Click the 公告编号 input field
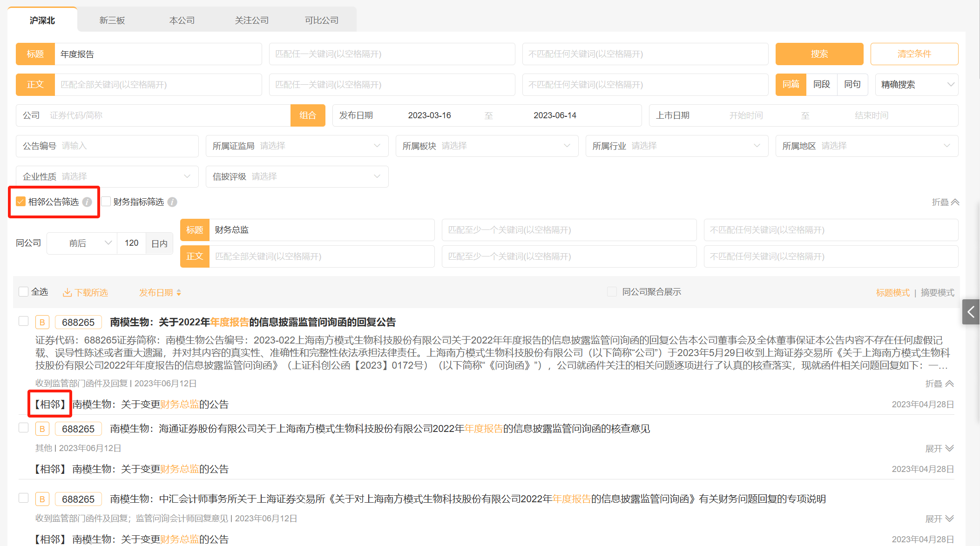The width and height of the screenshot is (980, 546). (x=107, y=146)
